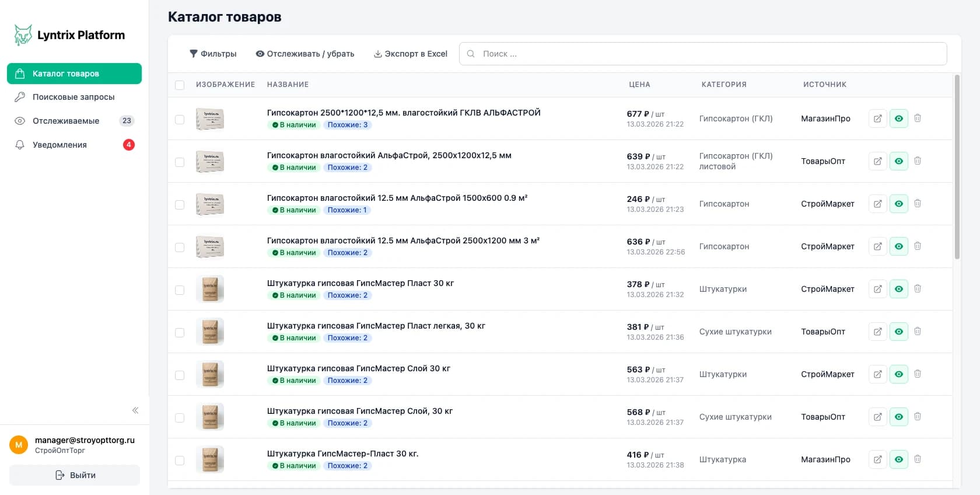Viewport: 980px width, 495px height.
Task: Click the Выйти logout button
Action: [75, 475]
